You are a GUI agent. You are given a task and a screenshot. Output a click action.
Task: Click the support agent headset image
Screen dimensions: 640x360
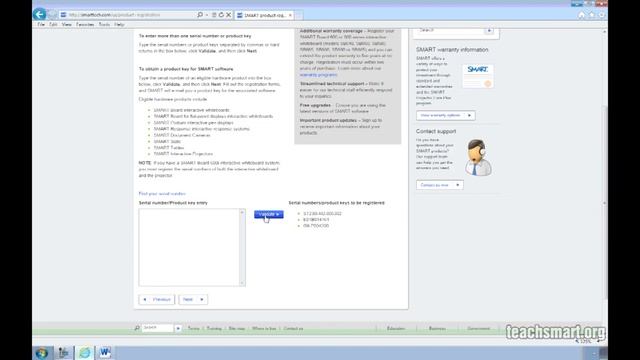(478, 158)
